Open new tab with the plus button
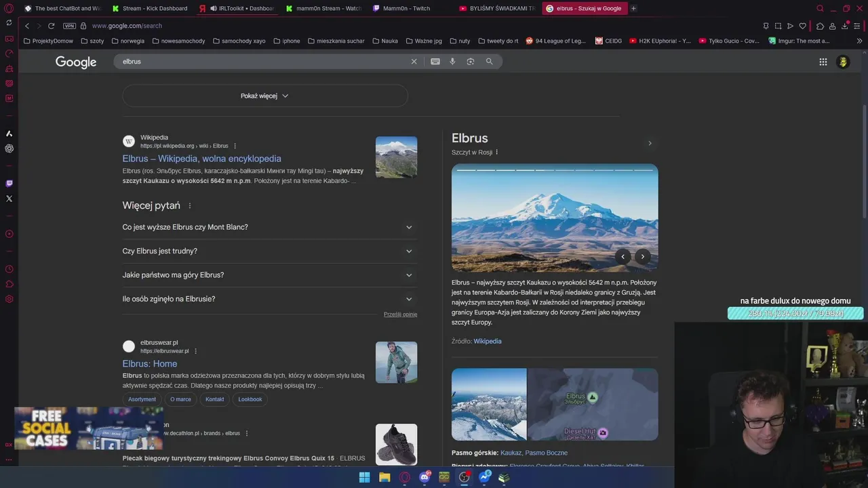This screenshot has width=868, height=488. [633, 8]
